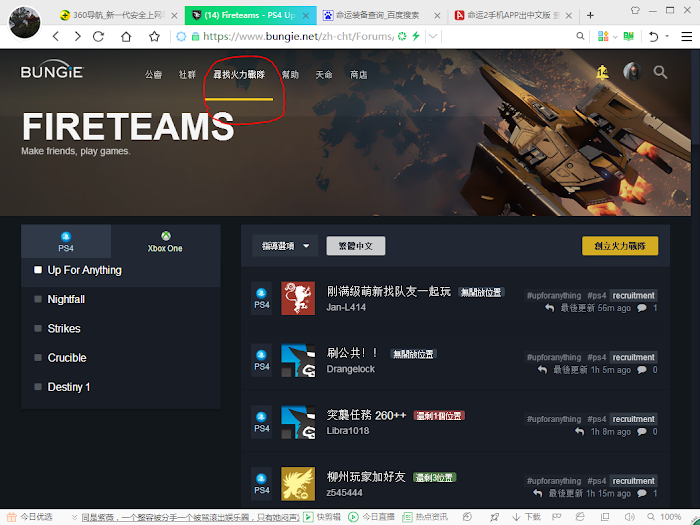Close the 360导航 browser tab
This screenshot has height=525, width=700.
[x=175, y=16]
